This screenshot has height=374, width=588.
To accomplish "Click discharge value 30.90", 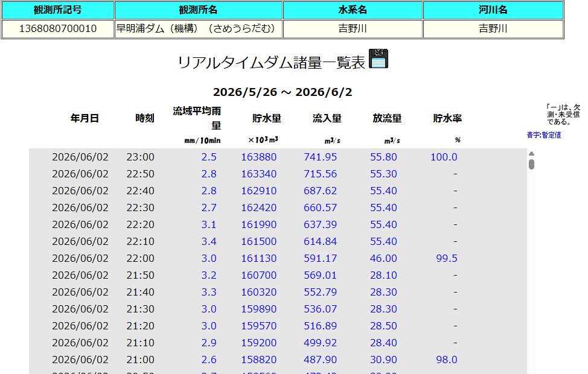I will pos(383,360).
